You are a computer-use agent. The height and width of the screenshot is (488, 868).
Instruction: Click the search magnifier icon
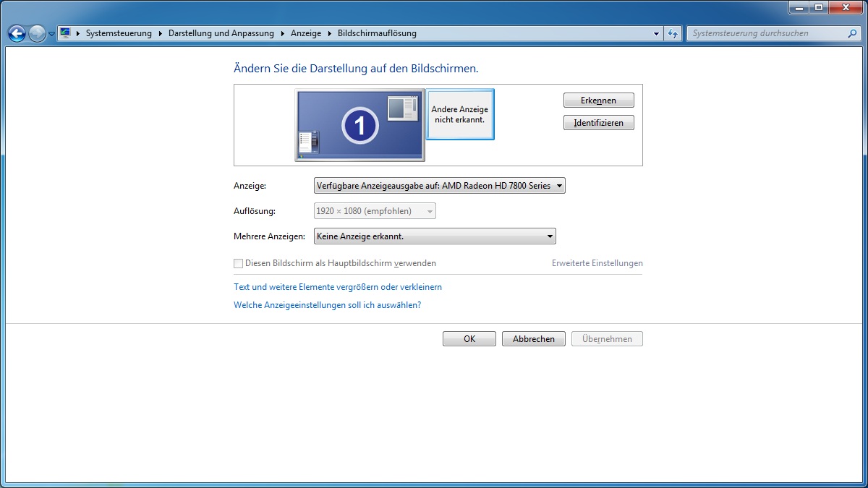(x=853, y=33)
